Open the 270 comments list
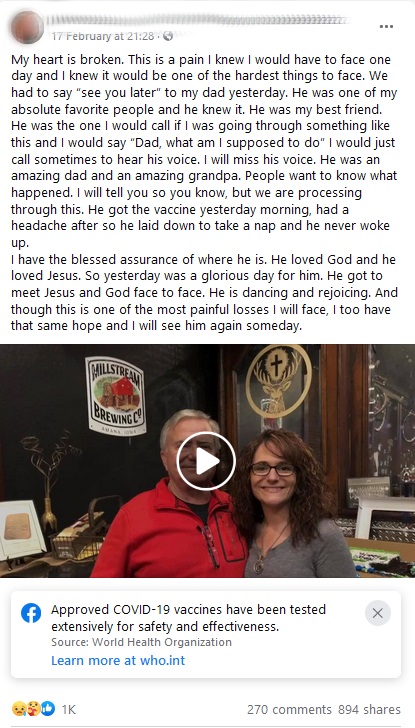 (289, 709)
